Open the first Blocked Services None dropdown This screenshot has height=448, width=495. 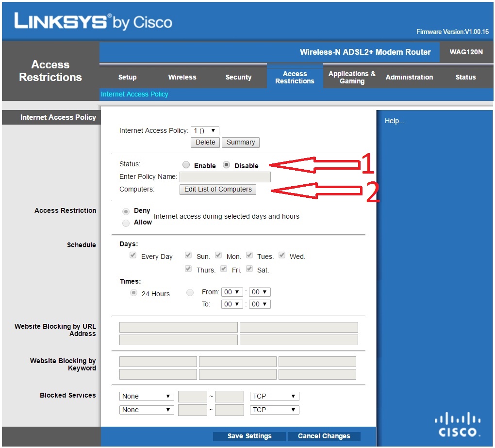click(147, 396)
